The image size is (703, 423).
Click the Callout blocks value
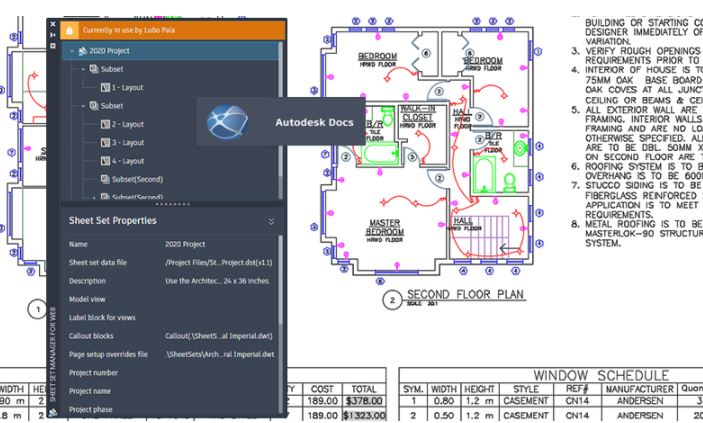point(219,336)
